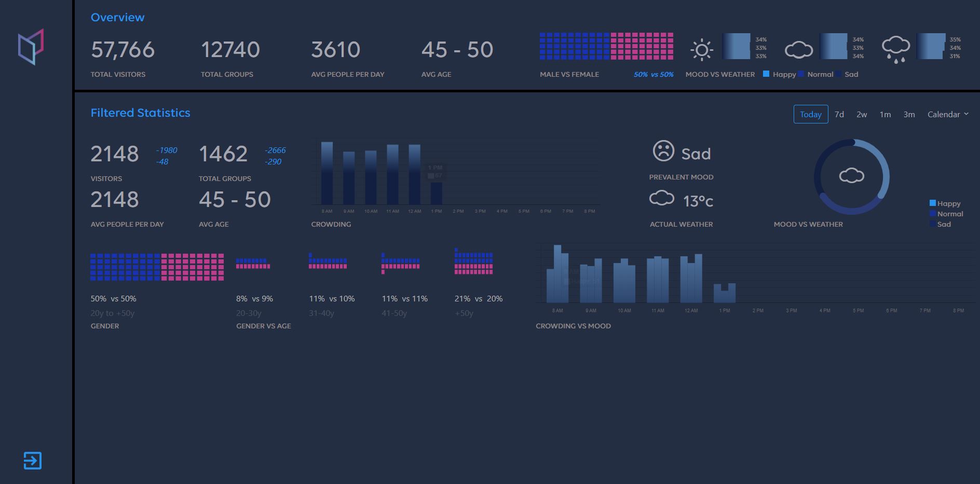Click the Filtered Statistics heading
980x484 pixels.
click(140, 113)
